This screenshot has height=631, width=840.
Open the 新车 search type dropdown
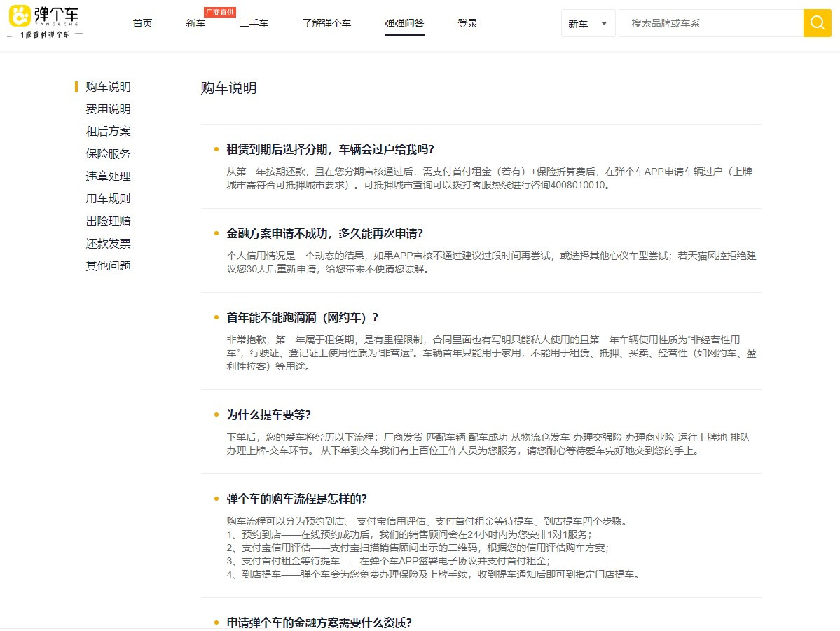click(588, 23)
